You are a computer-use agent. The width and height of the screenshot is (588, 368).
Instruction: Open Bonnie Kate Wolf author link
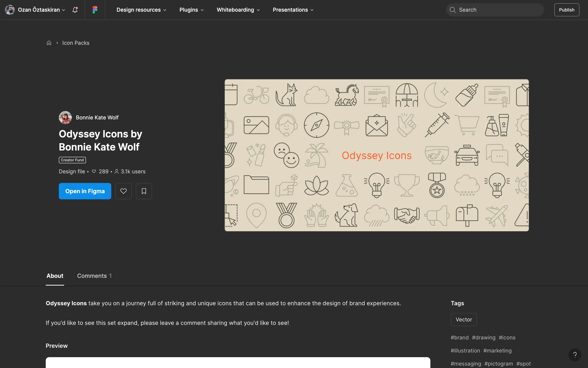coord(97,118)
